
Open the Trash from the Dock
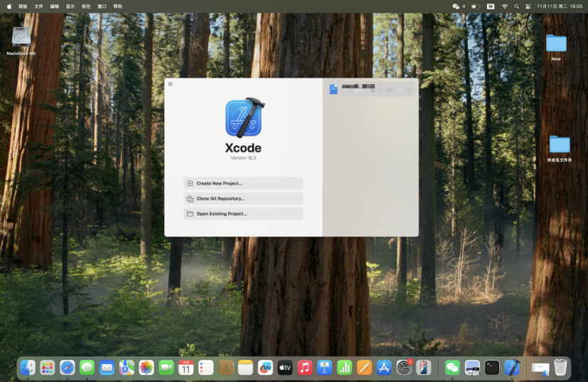point(560,368)
